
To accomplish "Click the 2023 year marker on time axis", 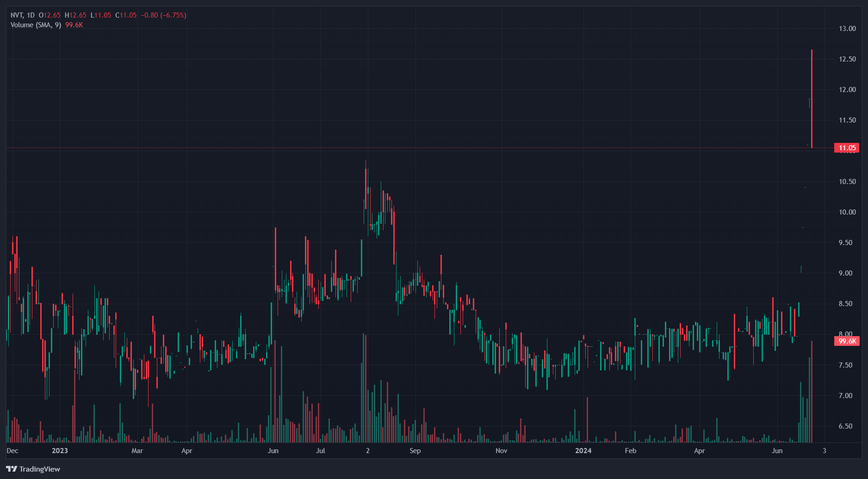I will point(60,451).
